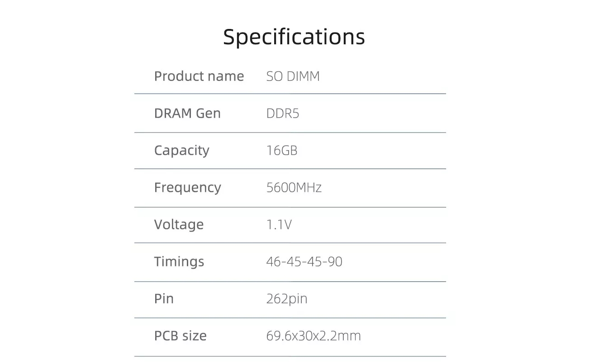The width and height of the screenshot is (613, 364).
Task: Click the SO DIMM value
Action: [293, 76]
